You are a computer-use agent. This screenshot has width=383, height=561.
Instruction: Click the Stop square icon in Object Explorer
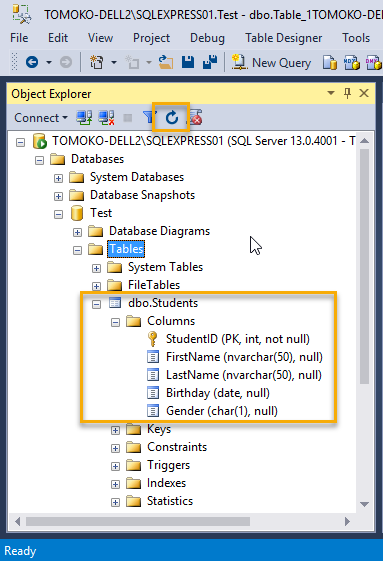click(128, 117)
